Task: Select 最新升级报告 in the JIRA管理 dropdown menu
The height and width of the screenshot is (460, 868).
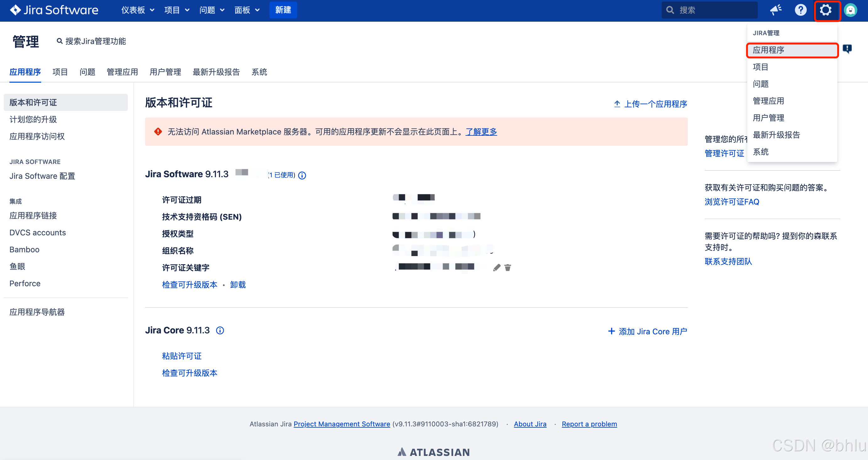Action: pyautogui.click(x=792, y=135)
